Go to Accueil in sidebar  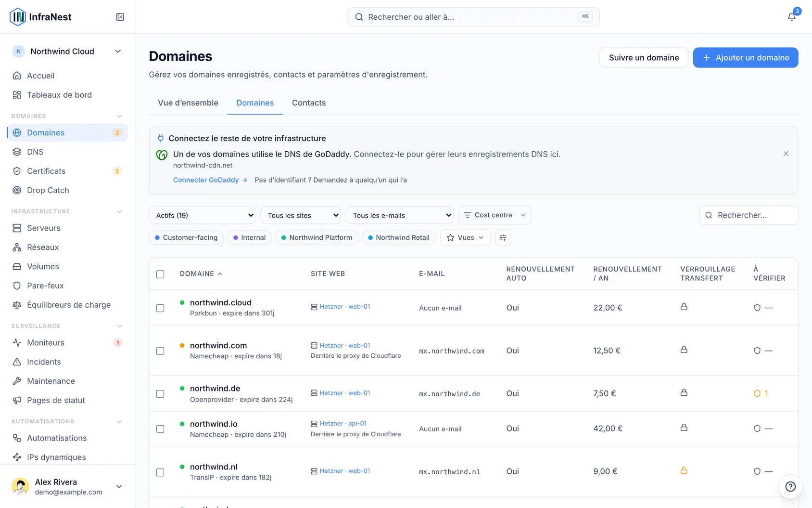67,76
